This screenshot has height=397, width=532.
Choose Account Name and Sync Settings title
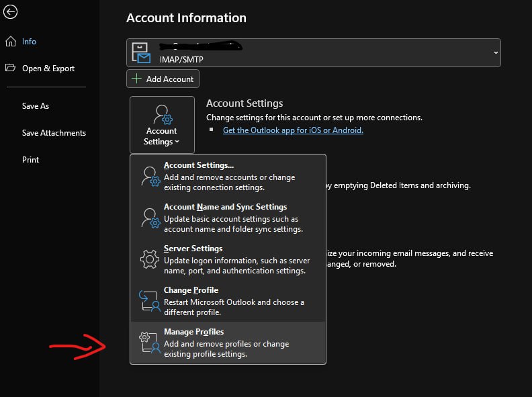click(x=225, y=207)
